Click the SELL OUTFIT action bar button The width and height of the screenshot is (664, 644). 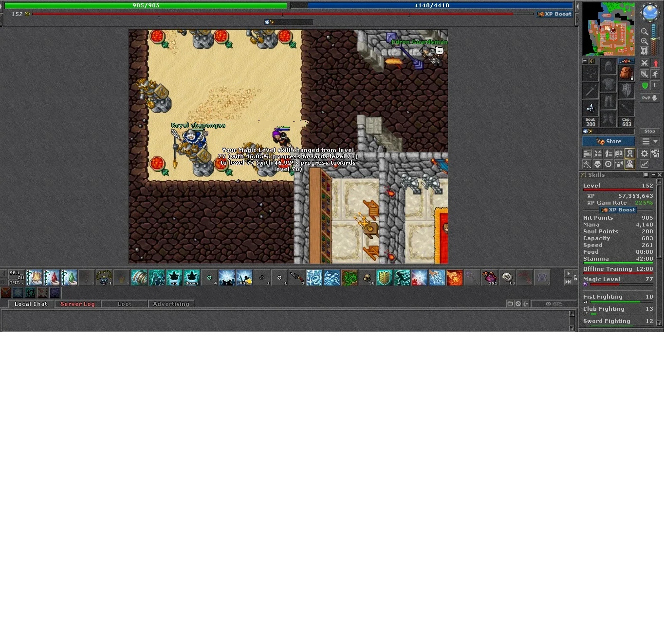[x=17, y=278]
